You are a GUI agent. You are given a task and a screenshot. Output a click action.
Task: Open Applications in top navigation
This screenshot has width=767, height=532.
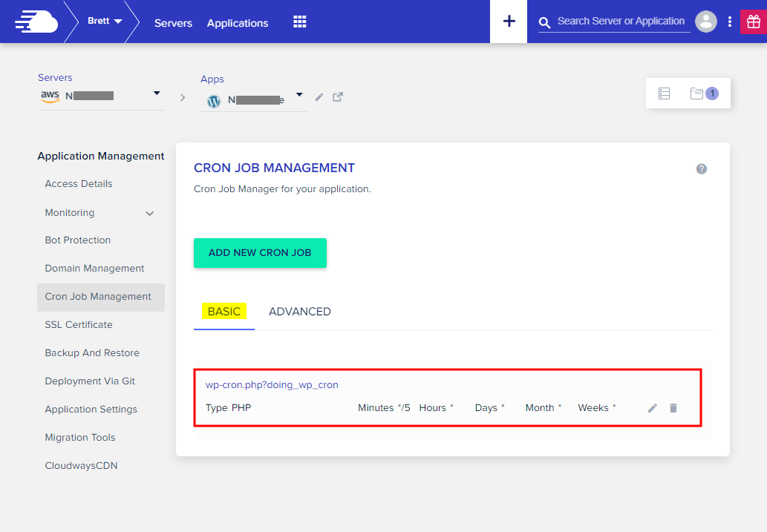(x=238, y=23)
